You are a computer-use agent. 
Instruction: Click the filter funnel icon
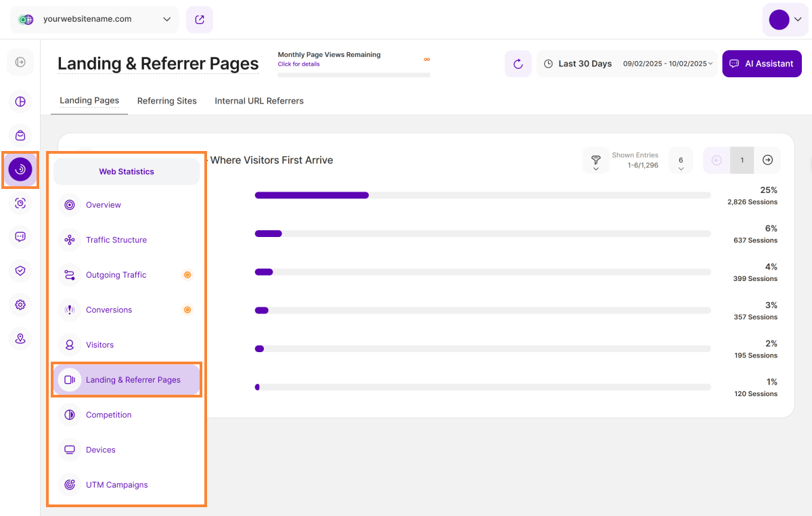tap(595, 160)
